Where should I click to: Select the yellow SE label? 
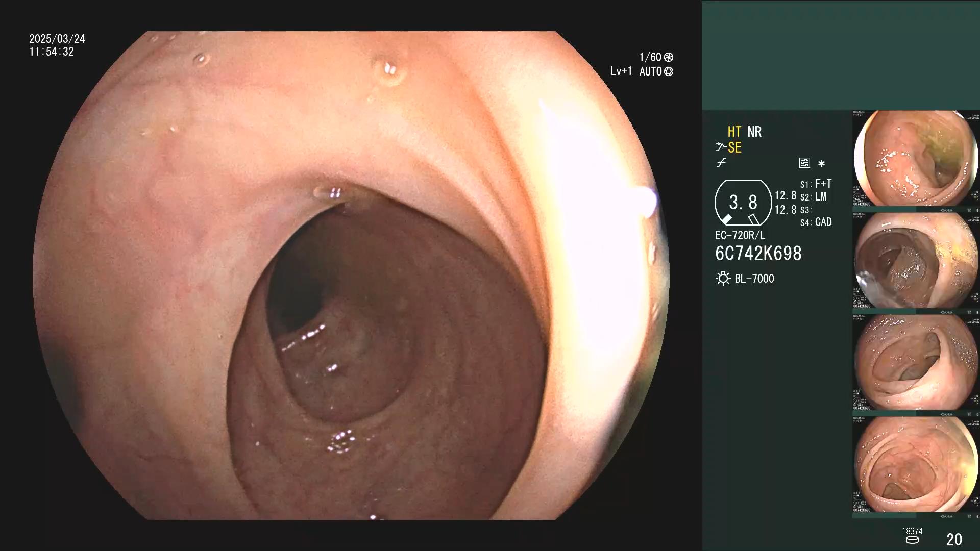tap(734, 147)
